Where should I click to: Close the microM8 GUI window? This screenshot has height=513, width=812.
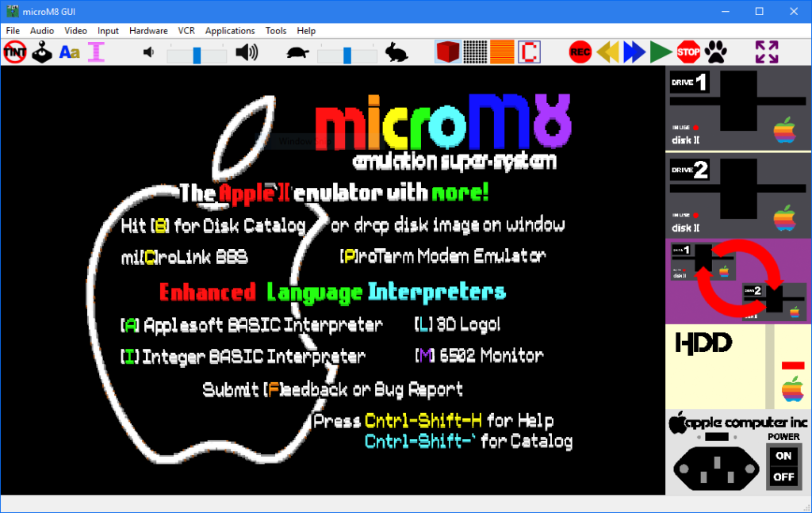point(793,11)
